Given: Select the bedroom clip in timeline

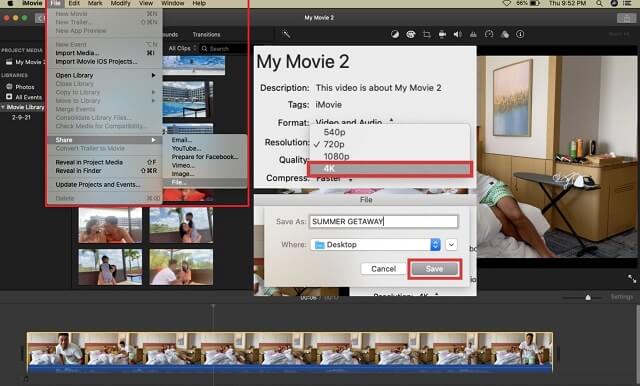Looking at the screenshot, I should click(290, 353).
